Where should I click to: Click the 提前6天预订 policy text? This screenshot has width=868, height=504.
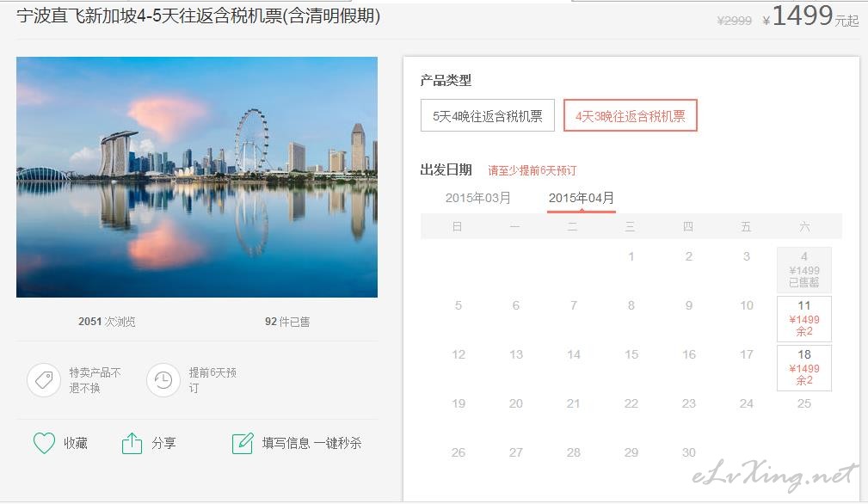pyautogui.click(x=212, y=380)
